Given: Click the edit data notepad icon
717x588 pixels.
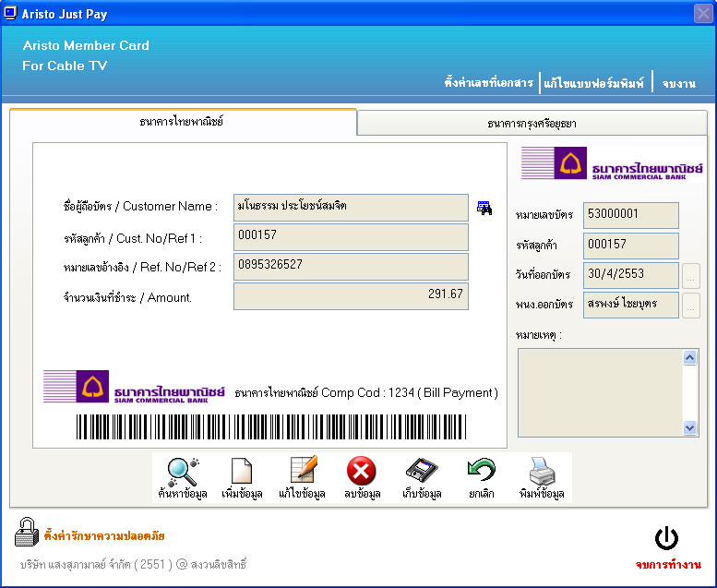Looking at the screenshot, I should (x=302, y=473).
